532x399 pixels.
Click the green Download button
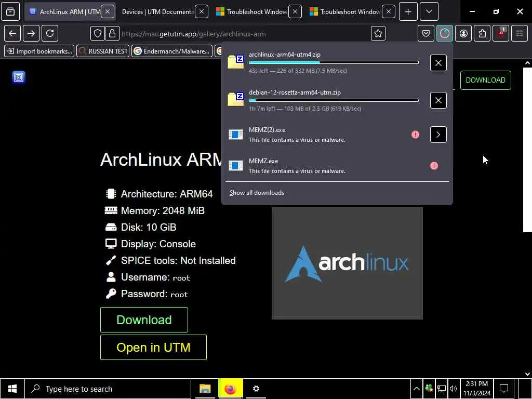pyautogui.click(x=144, y=320)
